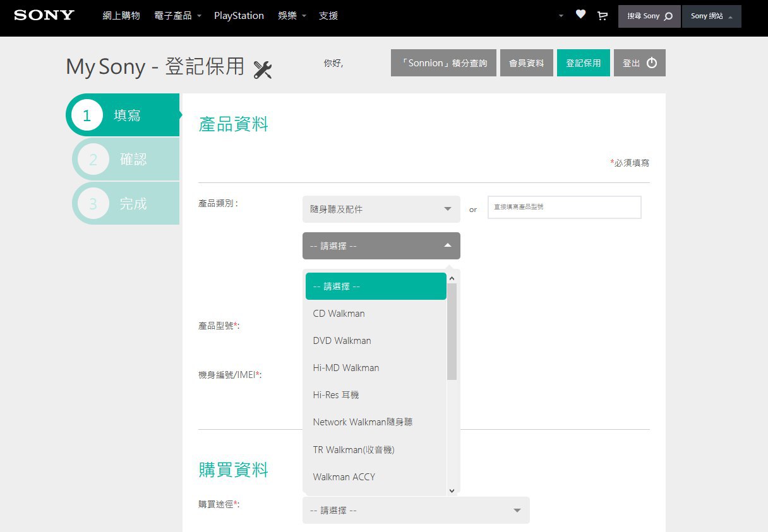The image size is (768, 532).
Task: Choose TR Walkman(收音機) from the list
Action: [x=376, y=450]
